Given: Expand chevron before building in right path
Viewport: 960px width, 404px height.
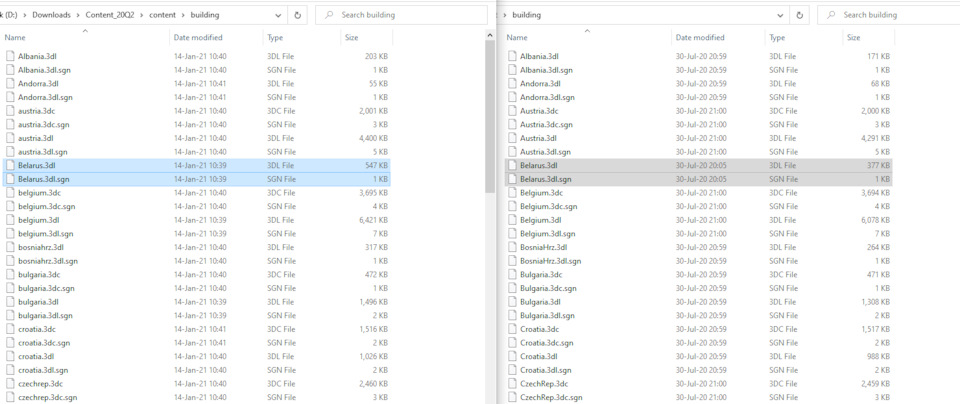Looking at the screenshot, I should 503,15.
